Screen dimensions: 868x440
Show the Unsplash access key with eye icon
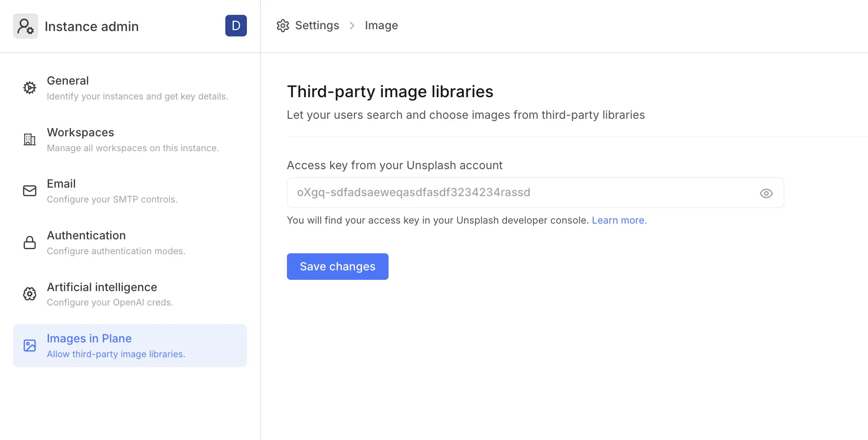coord(766,193)
